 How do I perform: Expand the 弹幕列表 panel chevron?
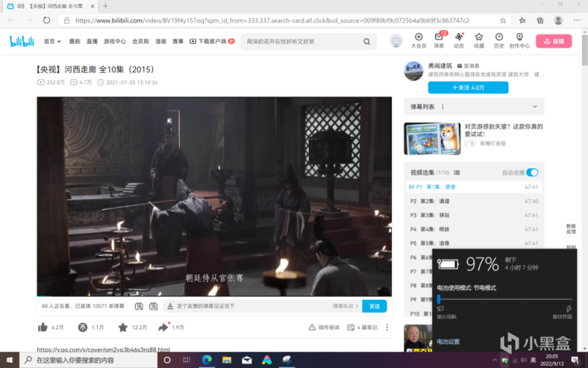tap(535, 106)
